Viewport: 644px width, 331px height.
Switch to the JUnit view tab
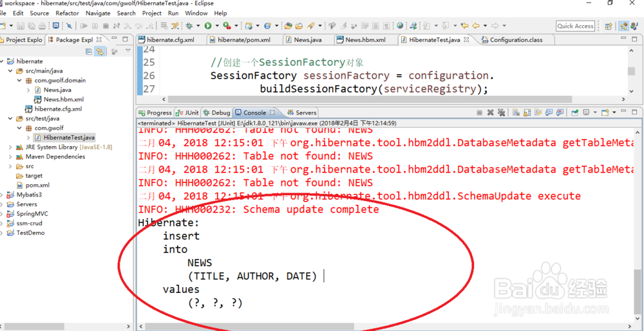(187, 113)
